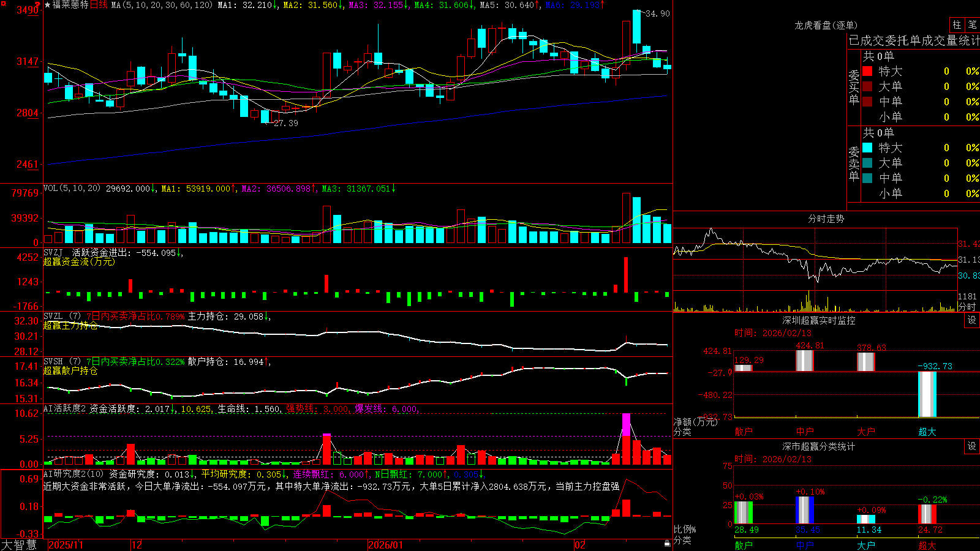Click the star icon before 福莱蒽特
The width and height of the screenshot is (980, 551).
pyautogui.click(x=47, y=5)
